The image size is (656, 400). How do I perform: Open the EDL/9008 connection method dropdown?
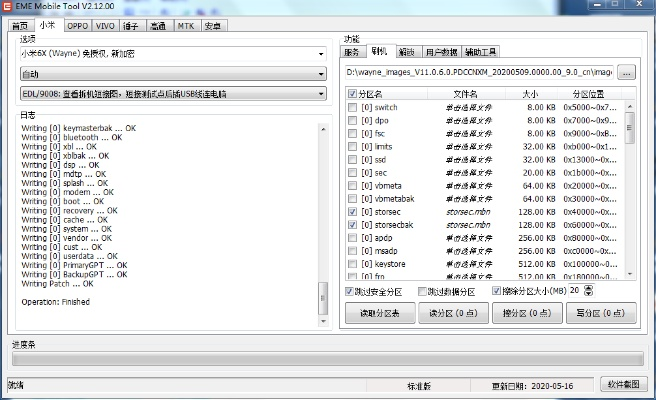[172, 93]
